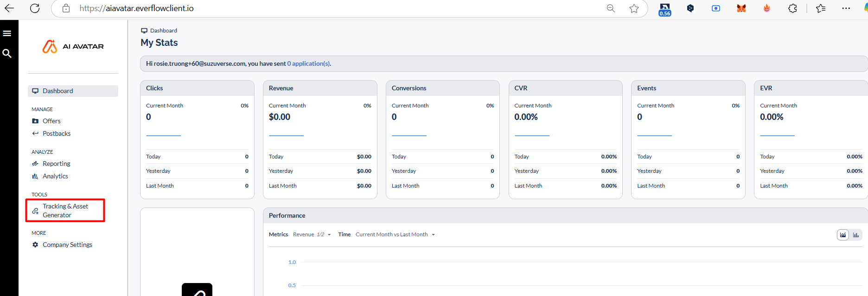
Task: Click the 0 application(s) link
Action: pos(308,63)
